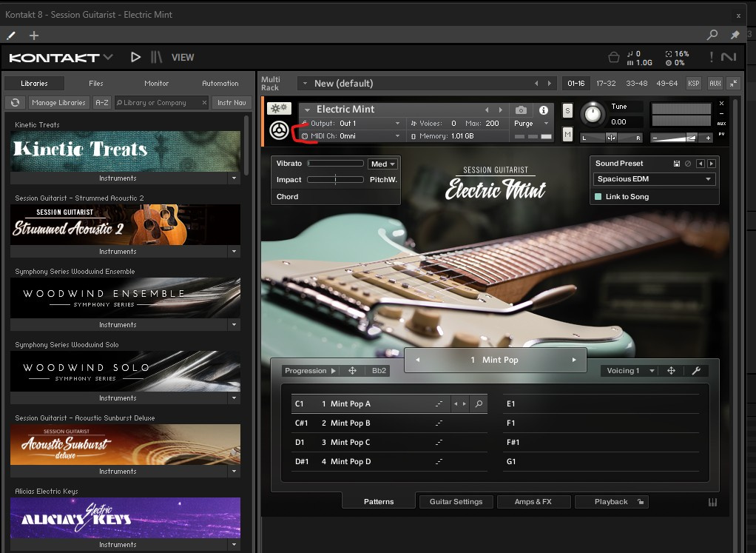Enable the Link to Song checkbox
The width and height of the screenshot is (756, 553).
pos(598,197)
